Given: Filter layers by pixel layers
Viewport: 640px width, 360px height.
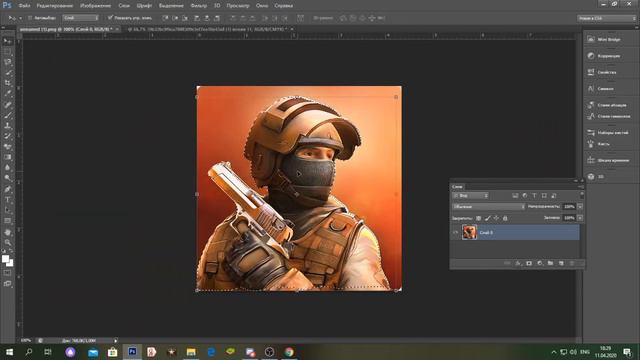Looking at the screenshot, I should 515,196.
